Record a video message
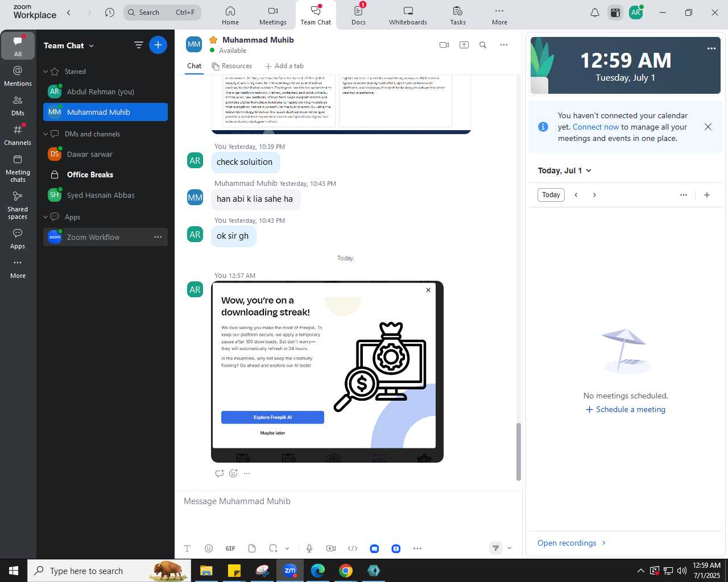This screenshot has width=728, height=582. tap(331, 548)
